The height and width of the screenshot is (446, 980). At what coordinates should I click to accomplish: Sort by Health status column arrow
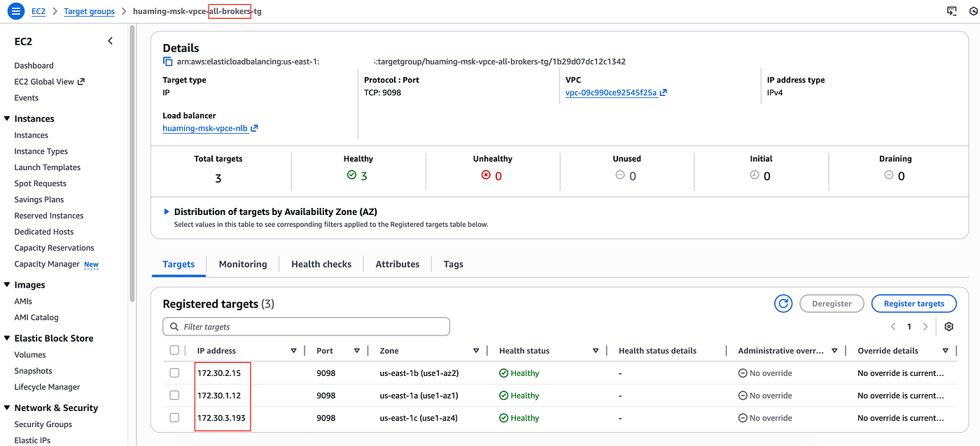(x=596, y=351)
